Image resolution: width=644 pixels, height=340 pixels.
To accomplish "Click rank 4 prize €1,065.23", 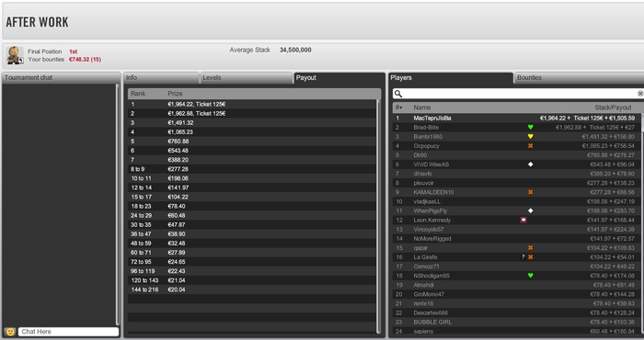I will (x=180, y=131).
